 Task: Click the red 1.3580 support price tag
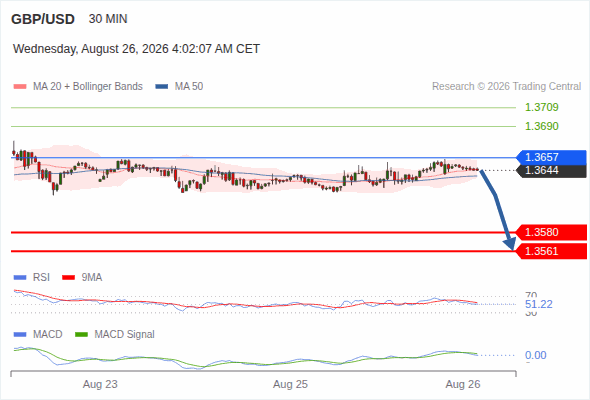pos(551,232)
